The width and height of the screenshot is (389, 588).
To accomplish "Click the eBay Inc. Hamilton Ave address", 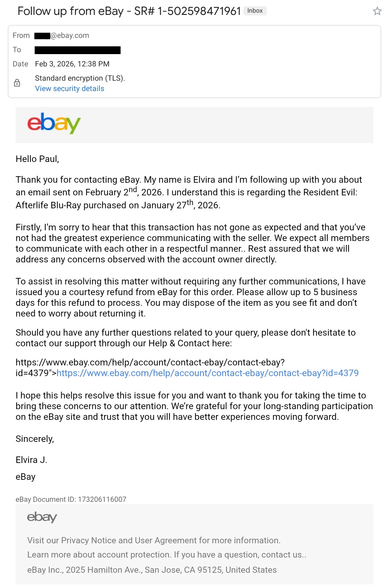I will tap(152, 570).
